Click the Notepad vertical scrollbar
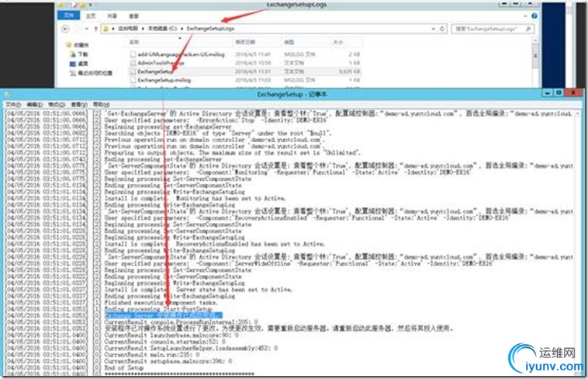Viewport: 588px width, 379px height. pyautogui.click(x=577, y=243)
